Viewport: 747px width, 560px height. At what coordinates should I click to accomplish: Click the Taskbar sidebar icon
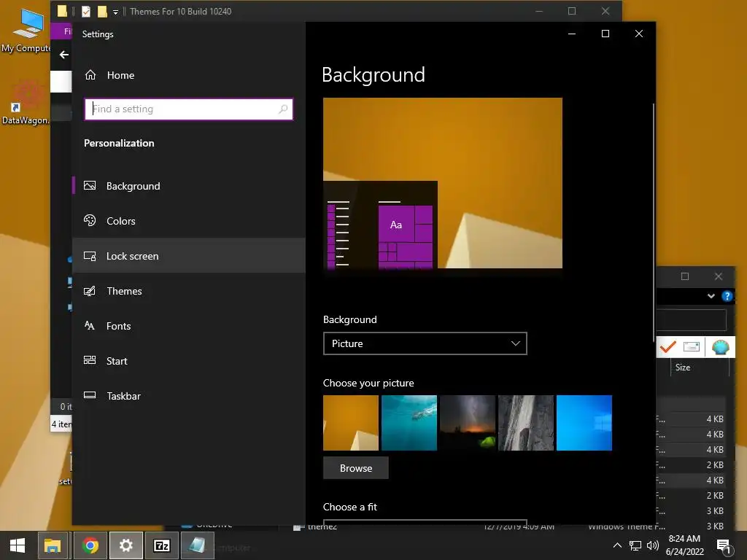tap(90, 394)
